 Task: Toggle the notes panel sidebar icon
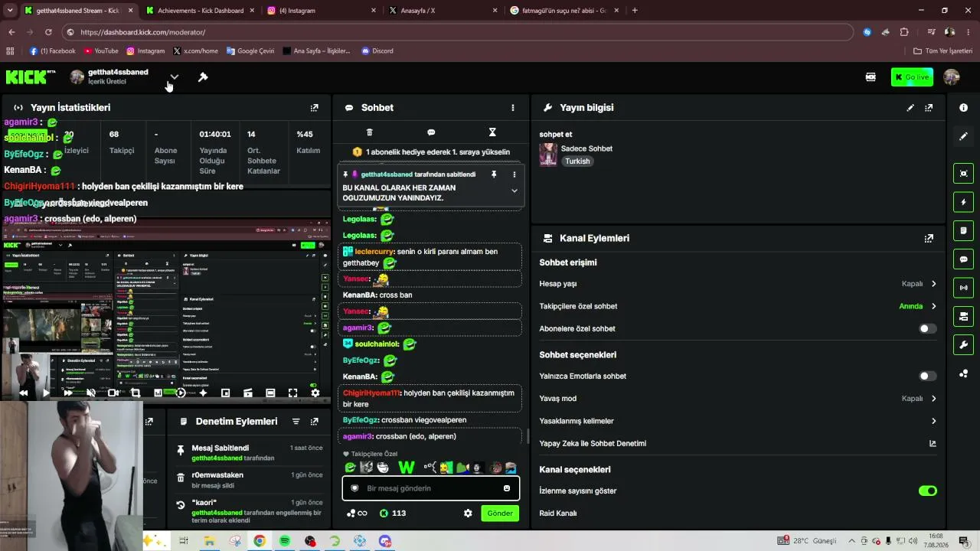coord(963,230)
